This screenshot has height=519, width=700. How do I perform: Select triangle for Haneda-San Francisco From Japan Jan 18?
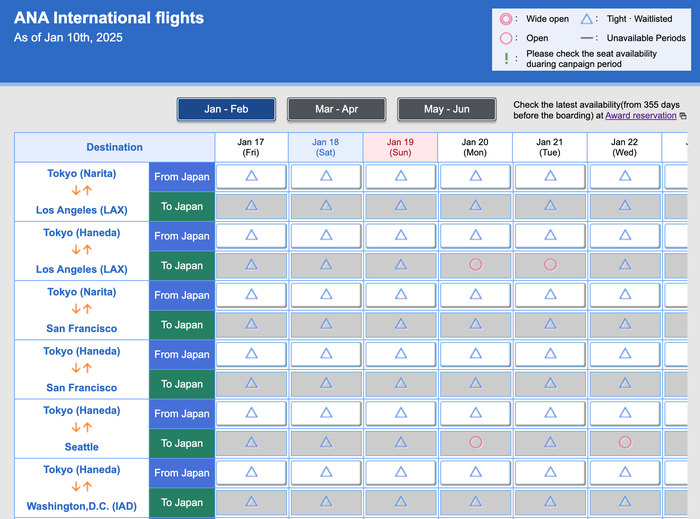coord(326,353)
